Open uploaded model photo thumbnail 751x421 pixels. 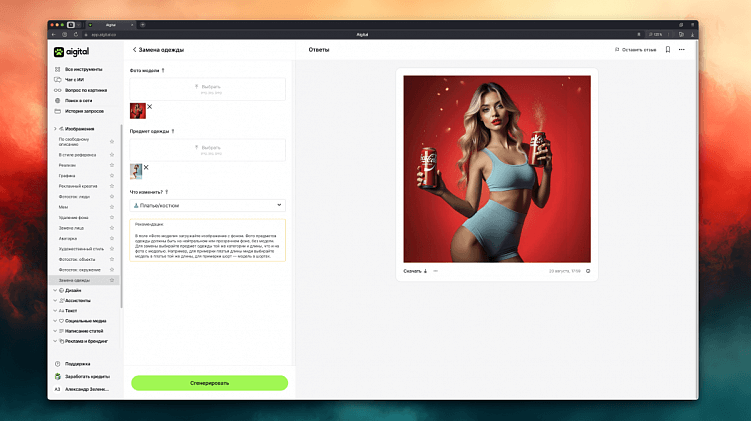(137, 111)
